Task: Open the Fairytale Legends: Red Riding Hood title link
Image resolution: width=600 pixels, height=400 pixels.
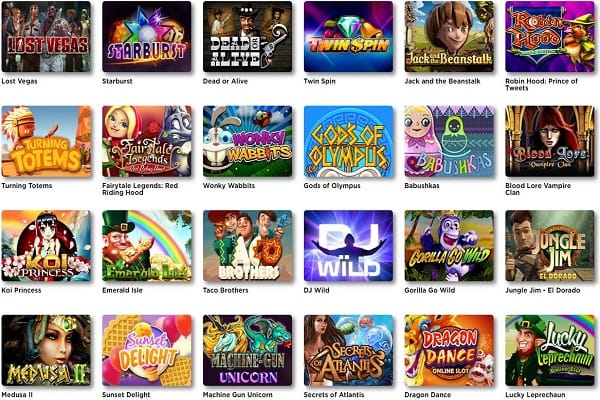Action: coord(140,189)
